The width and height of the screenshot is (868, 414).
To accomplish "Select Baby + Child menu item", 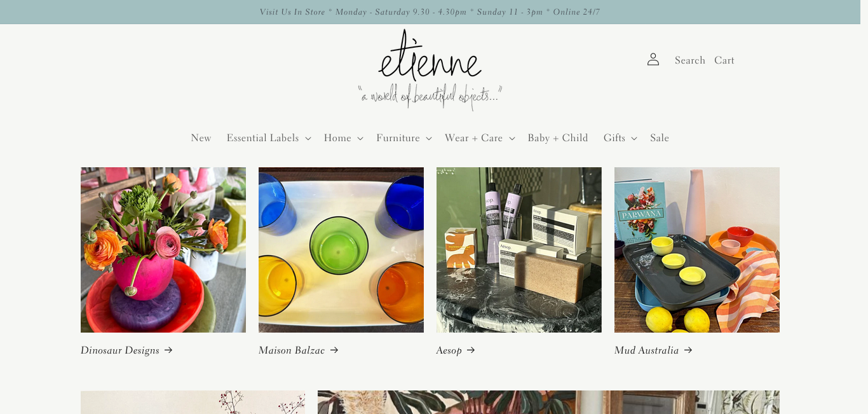I will 558,138.
